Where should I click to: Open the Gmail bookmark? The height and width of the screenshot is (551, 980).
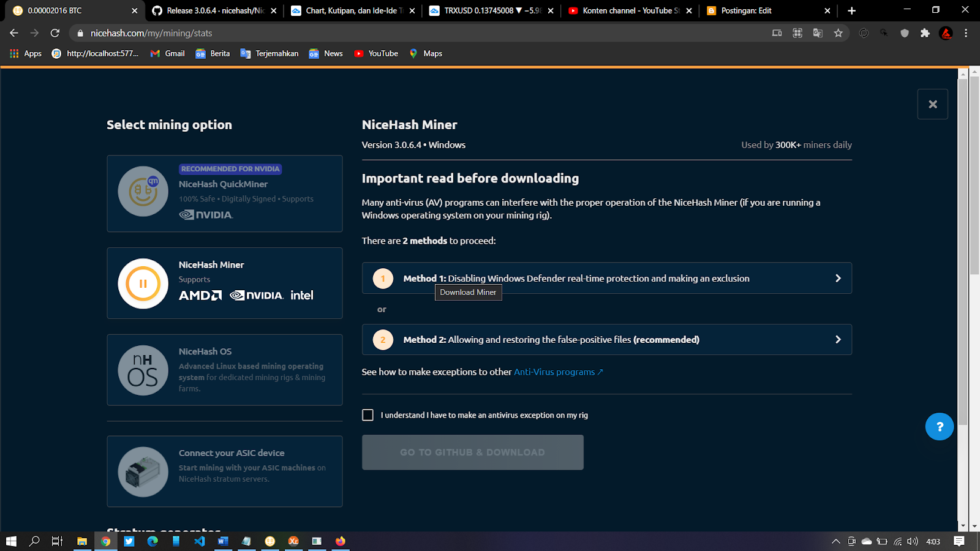click(x=168, y=53)
